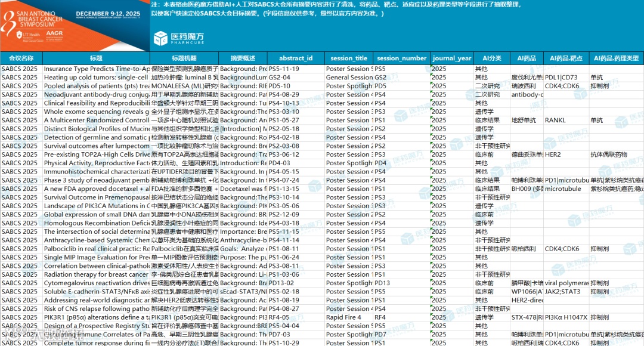
Task: Click machine translation cell 'Palbociclib在真实临床实'
Action: 184,249
